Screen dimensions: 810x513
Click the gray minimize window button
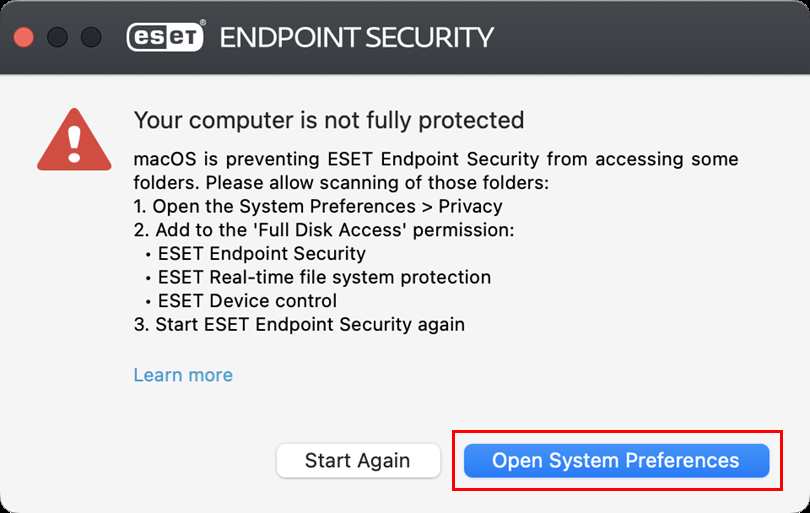[57, 38]
